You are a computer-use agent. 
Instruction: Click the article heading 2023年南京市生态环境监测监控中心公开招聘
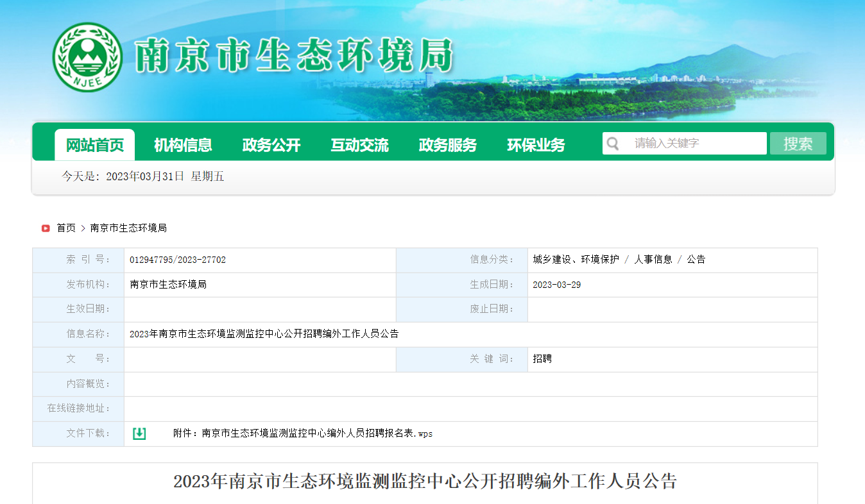click(x=425, y=482)
